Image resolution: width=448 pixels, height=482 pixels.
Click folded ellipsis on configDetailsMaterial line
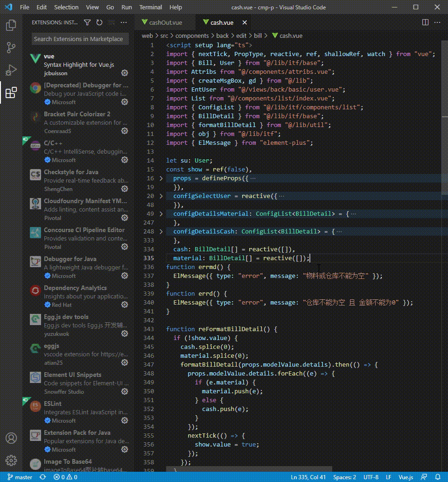(353, 213)
